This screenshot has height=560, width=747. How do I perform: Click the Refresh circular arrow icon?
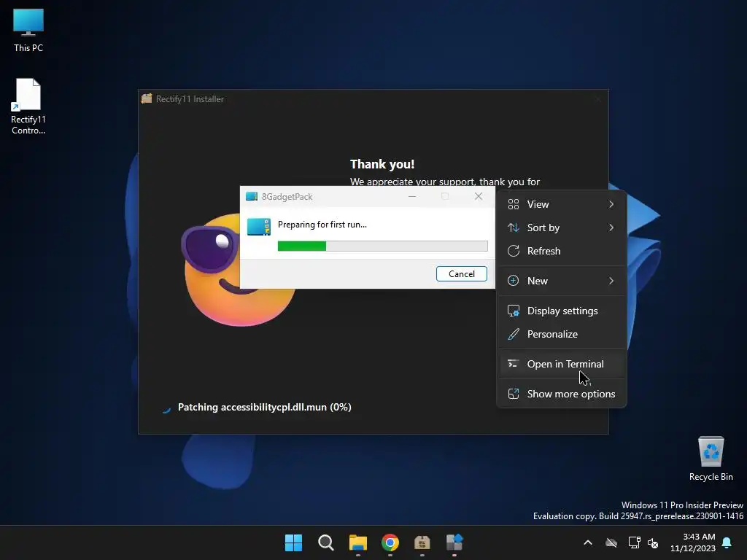513,251
